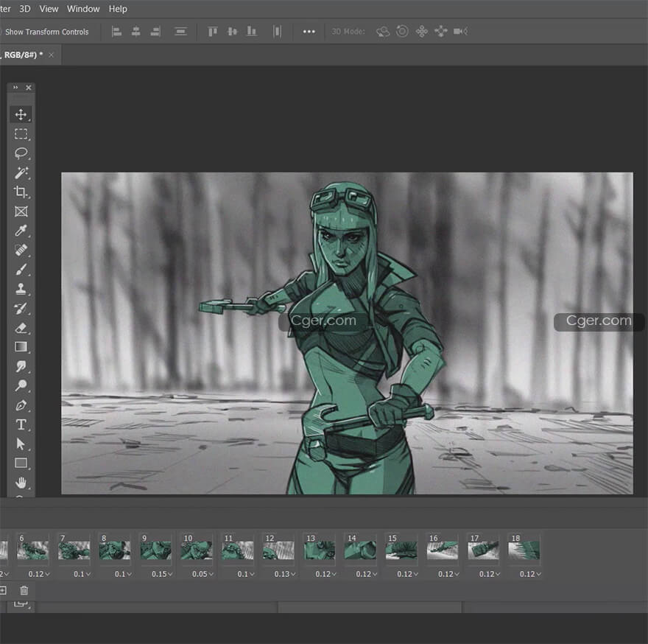Pick the Lasso tool
The height and width of the screenshot is (644, 648).
click(x=21, y=153)
